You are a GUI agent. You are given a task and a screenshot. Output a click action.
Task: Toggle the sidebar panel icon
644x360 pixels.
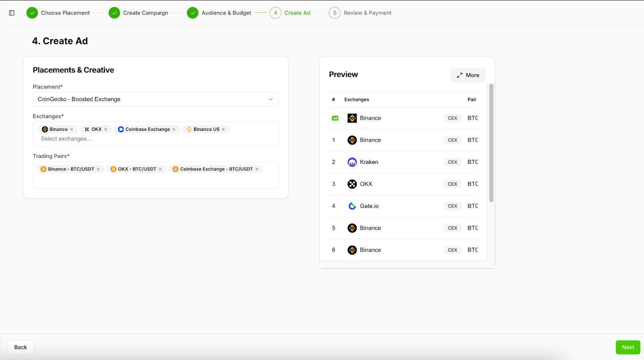[12, 13]
